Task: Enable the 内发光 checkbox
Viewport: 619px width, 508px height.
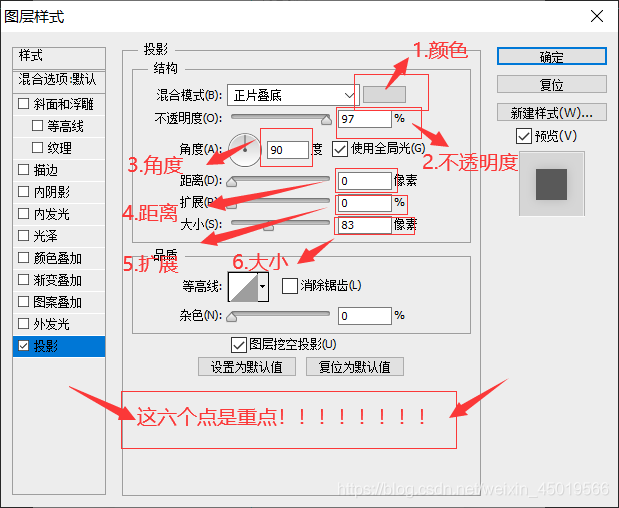Action: pyautogui.click(x=24, y=214)
